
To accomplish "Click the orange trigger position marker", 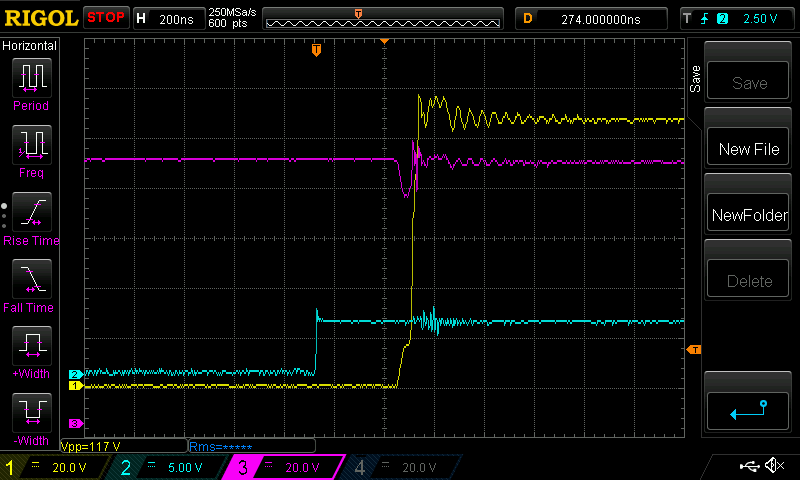I will (x=316, y=49).
